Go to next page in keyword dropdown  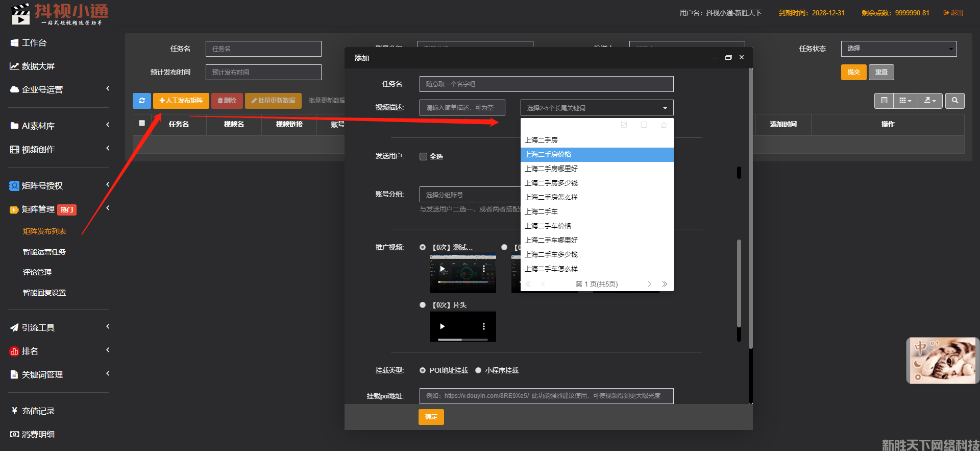(649, 284)
